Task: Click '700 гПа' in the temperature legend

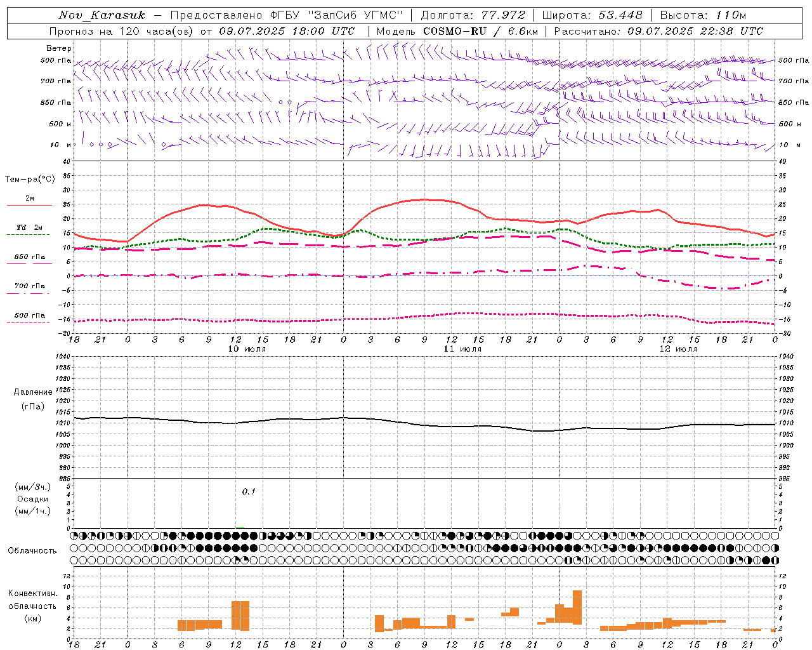Action: pyautogui.click(x=30, y=286)
